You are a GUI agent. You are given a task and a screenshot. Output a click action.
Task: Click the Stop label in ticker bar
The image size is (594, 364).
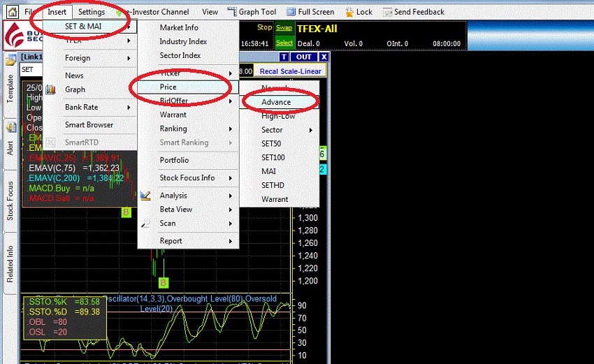[x=264, y=27]
